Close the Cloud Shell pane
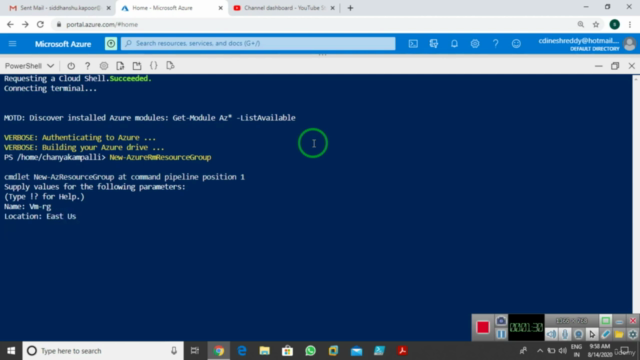This screenshot has width=640, height=360. tap(631, 66)
